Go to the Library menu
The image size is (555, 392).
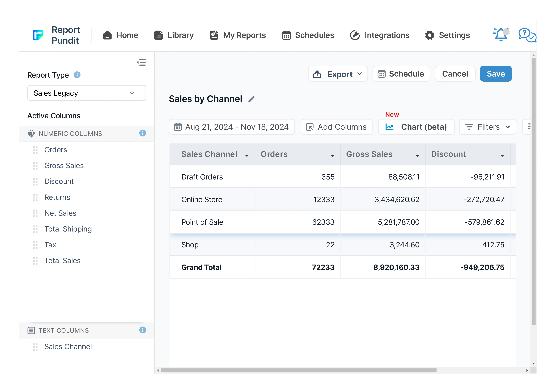pos(174,35)
